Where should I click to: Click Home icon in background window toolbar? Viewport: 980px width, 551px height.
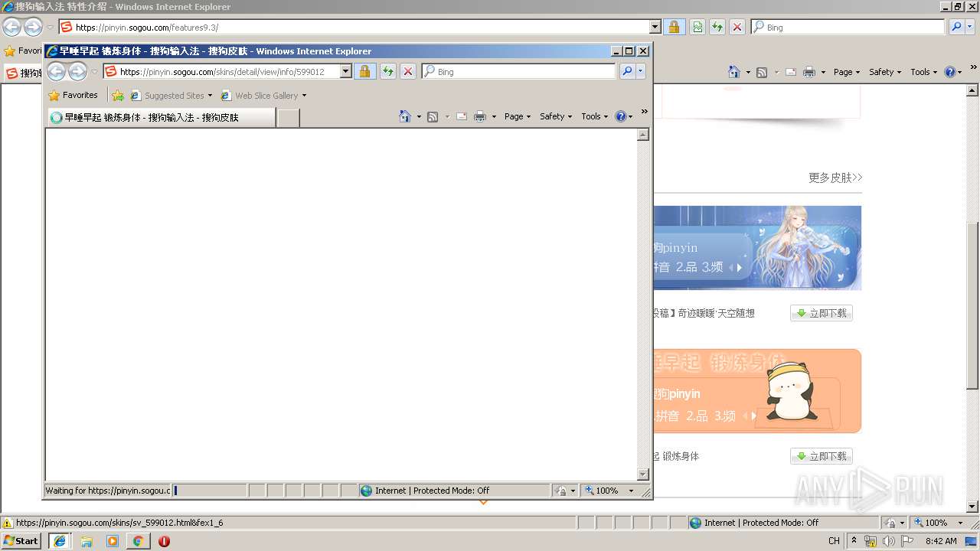[734, 72]
